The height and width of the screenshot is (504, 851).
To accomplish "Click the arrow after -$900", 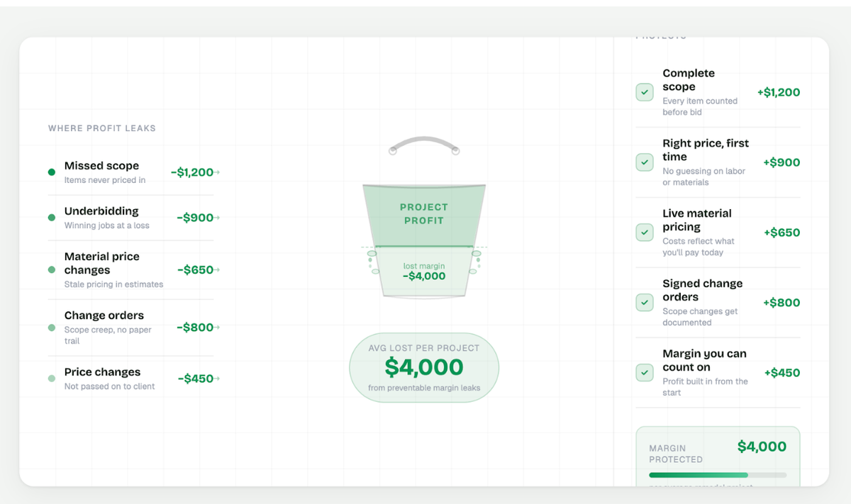I will coord(217,218).
